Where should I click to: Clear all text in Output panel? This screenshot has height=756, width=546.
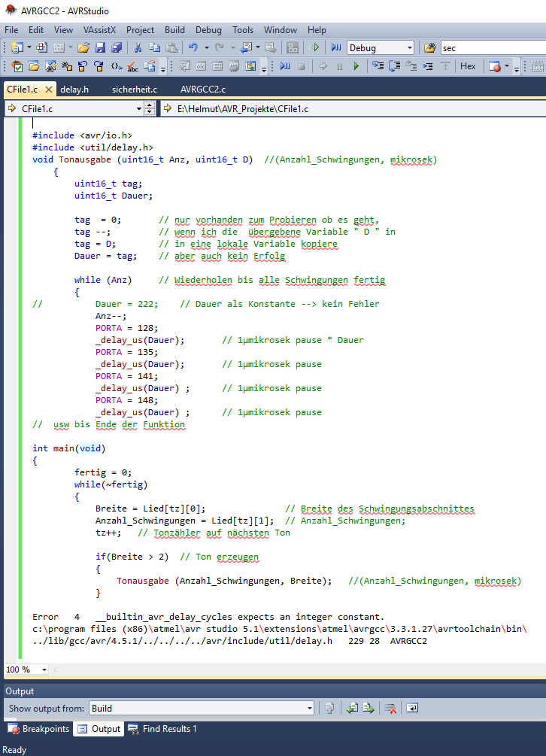(x=390, y=708)
